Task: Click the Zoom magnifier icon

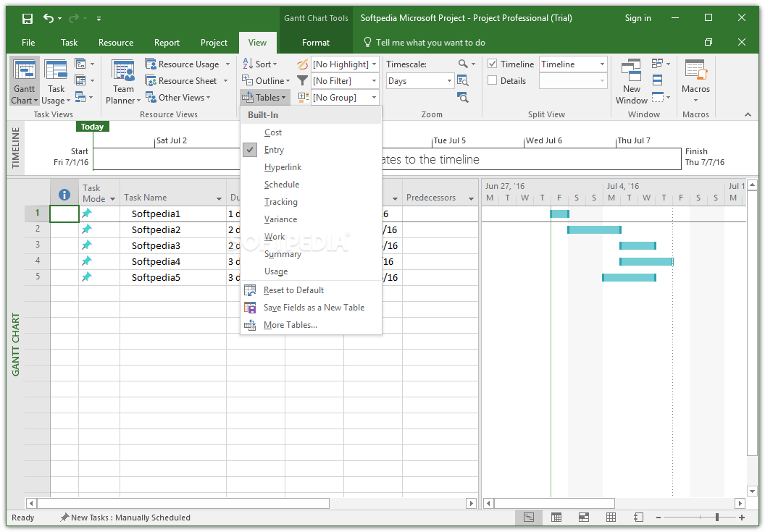Action: (x=464, y=64)
